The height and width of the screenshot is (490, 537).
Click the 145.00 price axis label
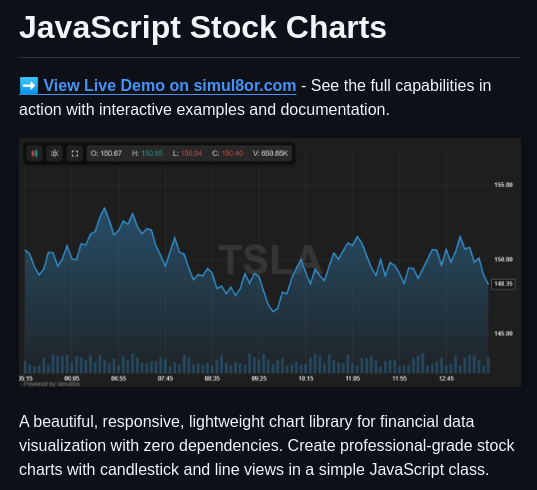click(503, 334)
